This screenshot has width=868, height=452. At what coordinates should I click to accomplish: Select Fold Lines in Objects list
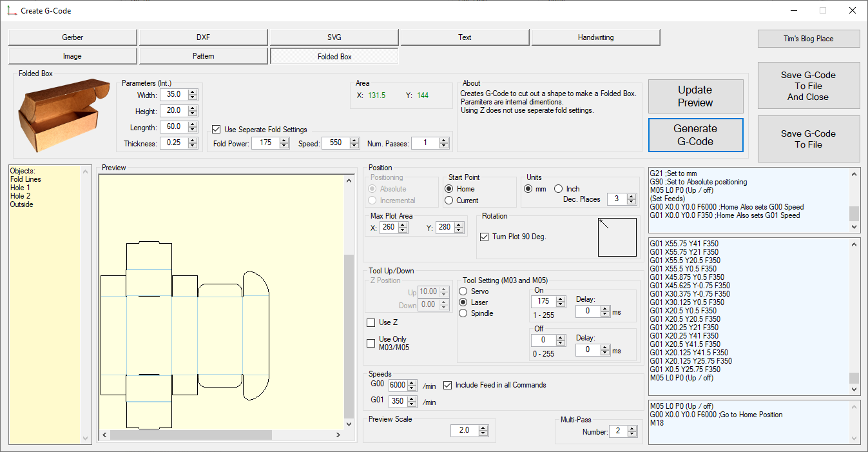click(26, 179)
